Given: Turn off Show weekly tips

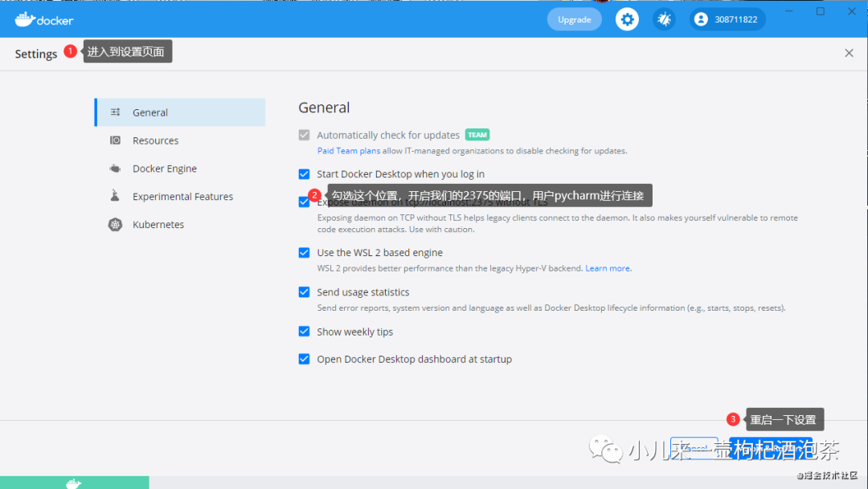Looking at the screenshot, I should [x=304, y=332].
